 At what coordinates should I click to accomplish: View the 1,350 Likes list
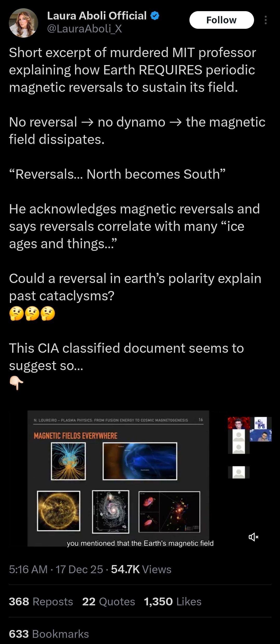[173, 601]
